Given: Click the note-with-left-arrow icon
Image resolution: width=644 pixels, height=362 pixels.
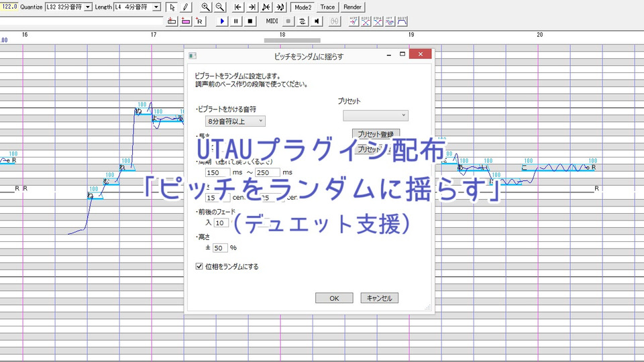Looking at the screenshot, I should [266, 7].
